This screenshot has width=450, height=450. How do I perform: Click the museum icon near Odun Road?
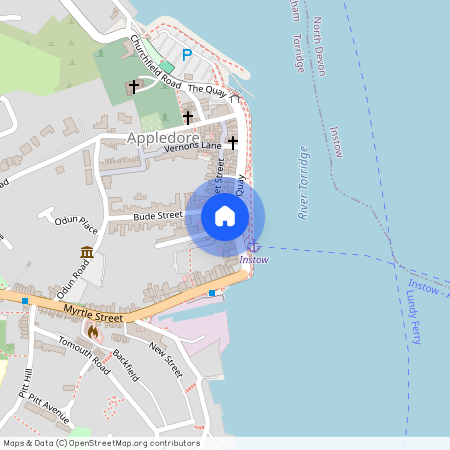click(x=87, y=252)
